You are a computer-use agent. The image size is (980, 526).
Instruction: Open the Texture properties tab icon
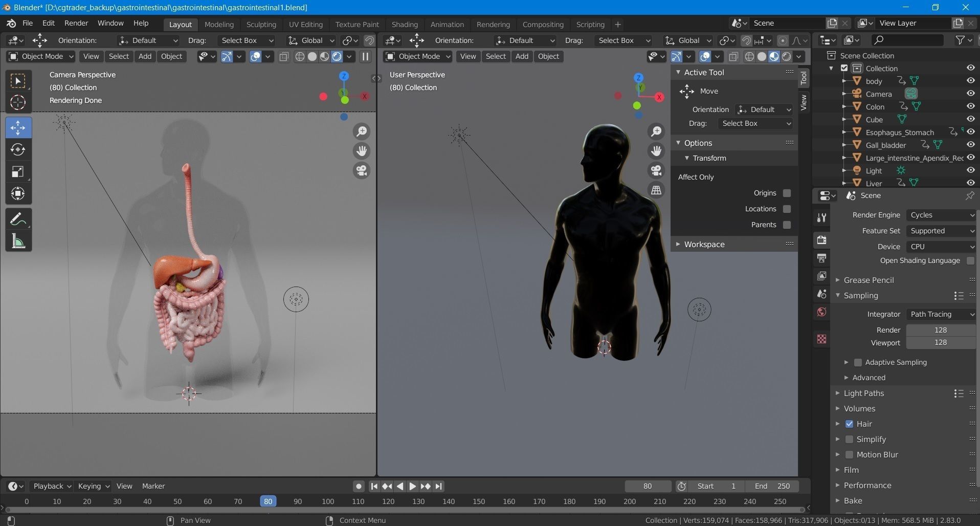pos(821,339)
